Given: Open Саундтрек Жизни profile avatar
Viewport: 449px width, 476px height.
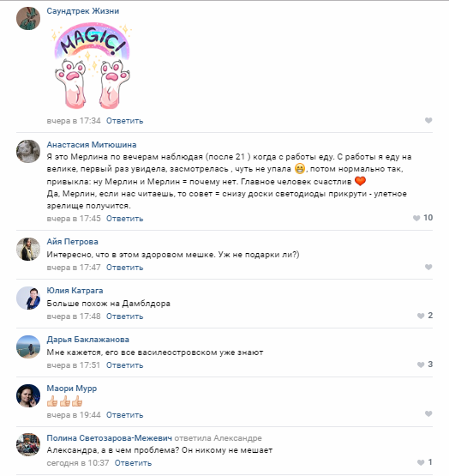Looking at the screenshot, I should point(28,18).
